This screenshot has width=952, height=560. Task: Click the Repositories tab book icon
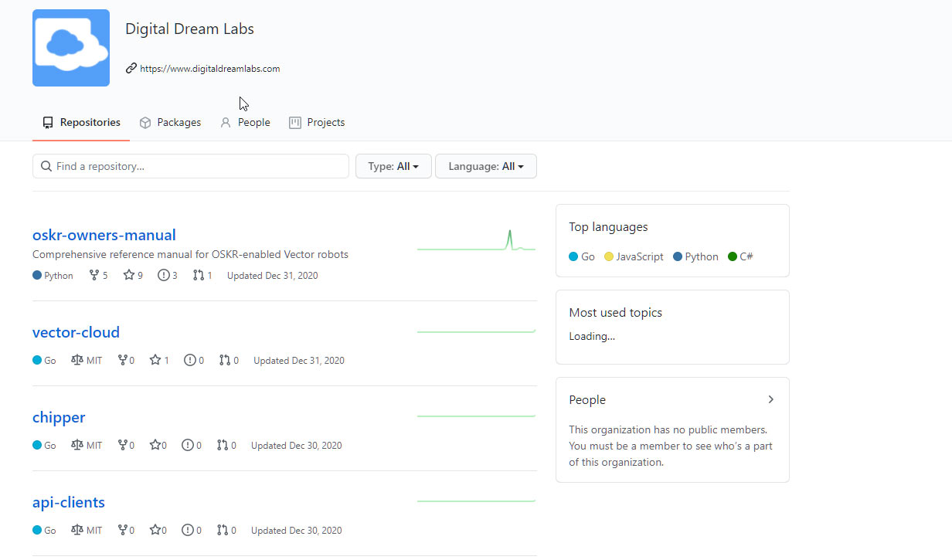coord(48,122)
